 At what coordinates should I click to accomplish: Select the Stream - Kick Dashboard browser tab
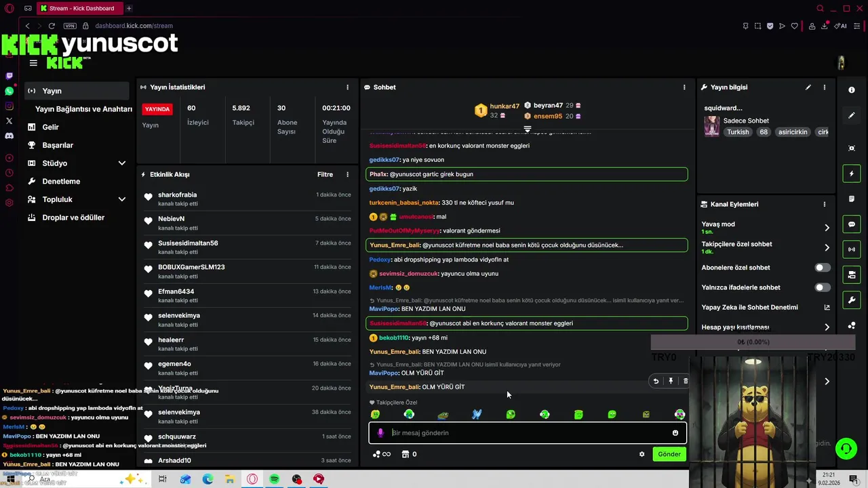[x=79, y=8]
